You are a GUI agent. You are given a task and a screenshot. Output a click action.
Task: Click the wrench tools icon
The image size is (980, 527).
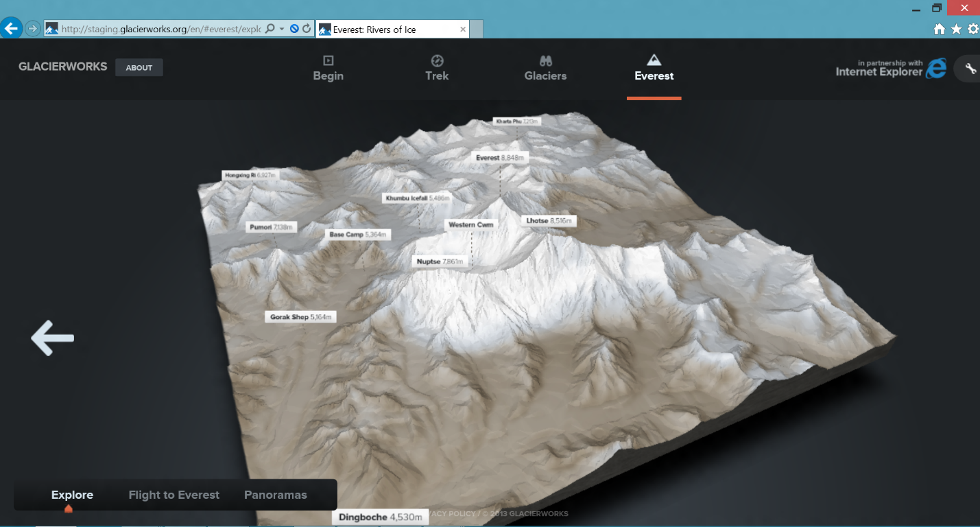(970, 68)
